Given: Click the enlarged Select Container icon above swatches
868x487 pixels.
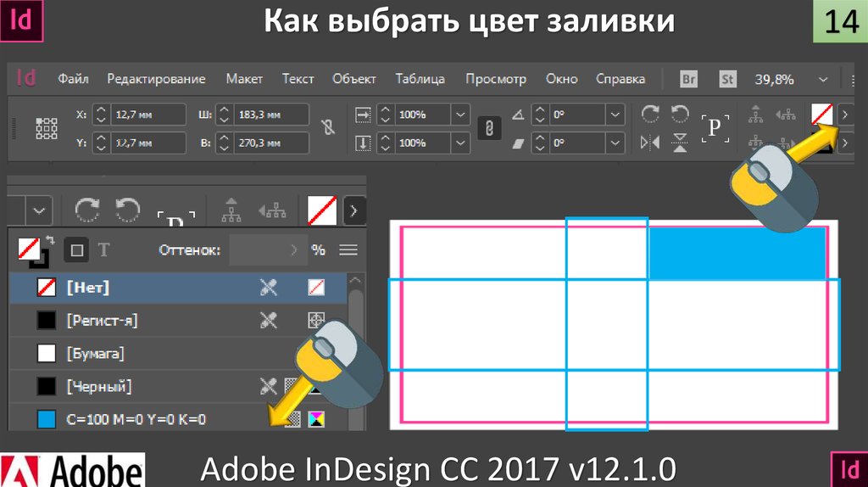Looking at the screenshot, I should 231,210.
